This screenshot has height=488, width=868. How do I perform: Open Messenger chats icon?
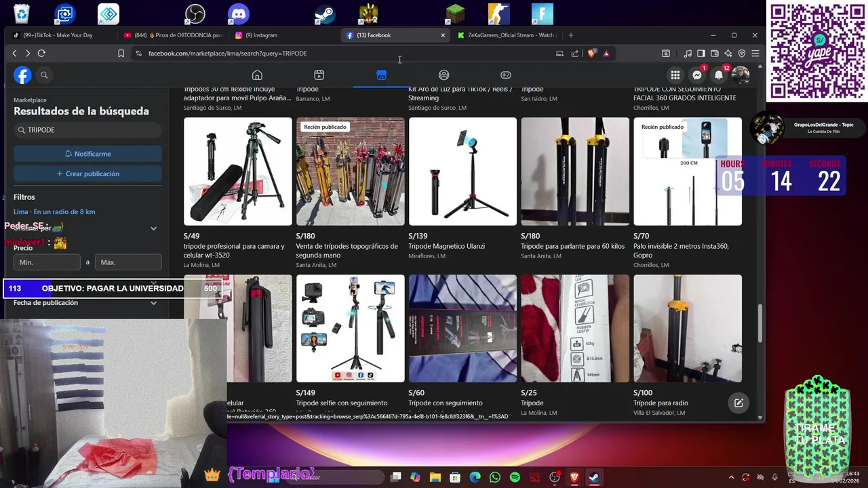pos(697,75)
